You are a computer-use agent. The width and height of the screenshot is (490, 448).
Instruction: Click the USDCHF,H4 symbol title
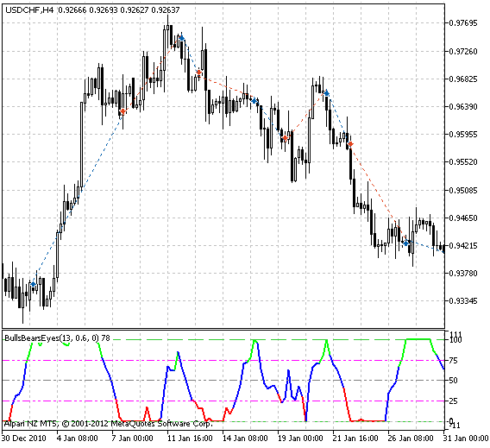pos(29,10)
